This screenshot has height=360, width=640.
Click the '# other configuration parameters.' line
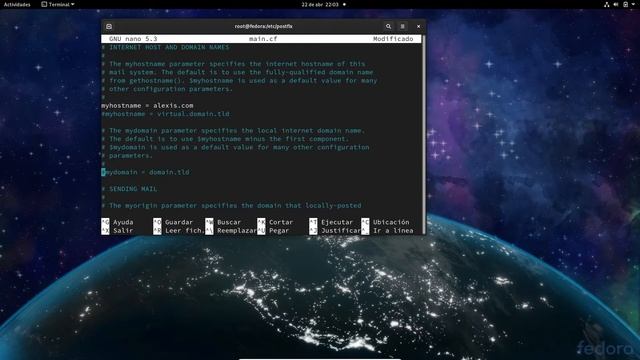click(167, 89)
